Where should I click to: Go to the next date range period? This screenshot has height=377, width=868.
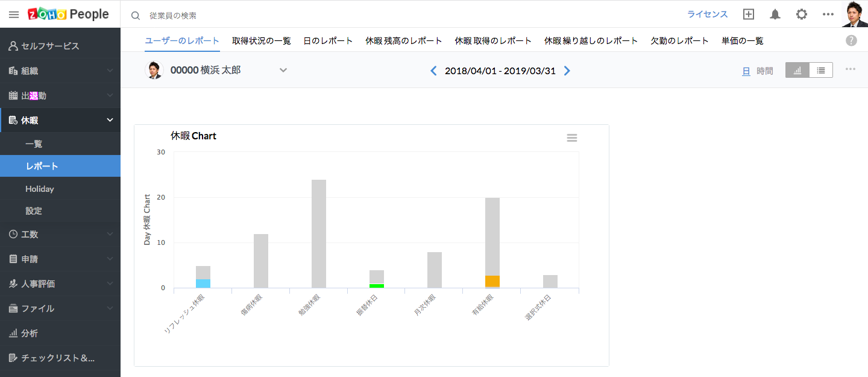(567, 71)
